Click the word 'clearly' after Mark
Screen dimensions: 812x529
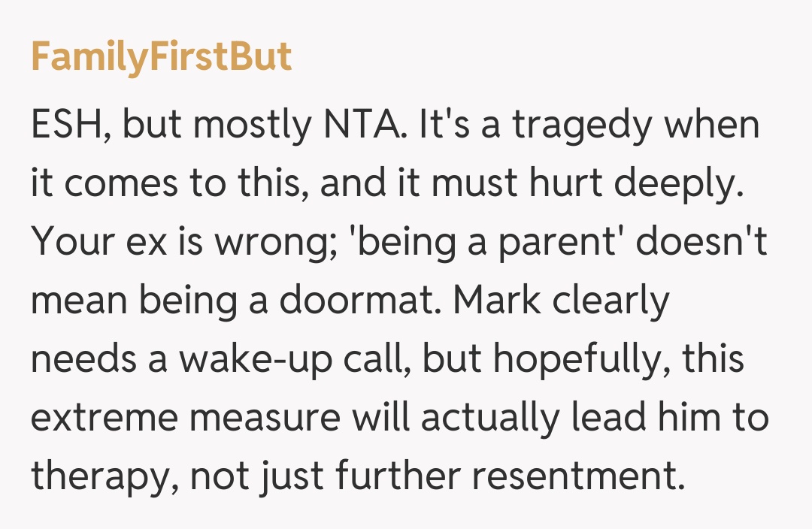(x=611, y=301)
